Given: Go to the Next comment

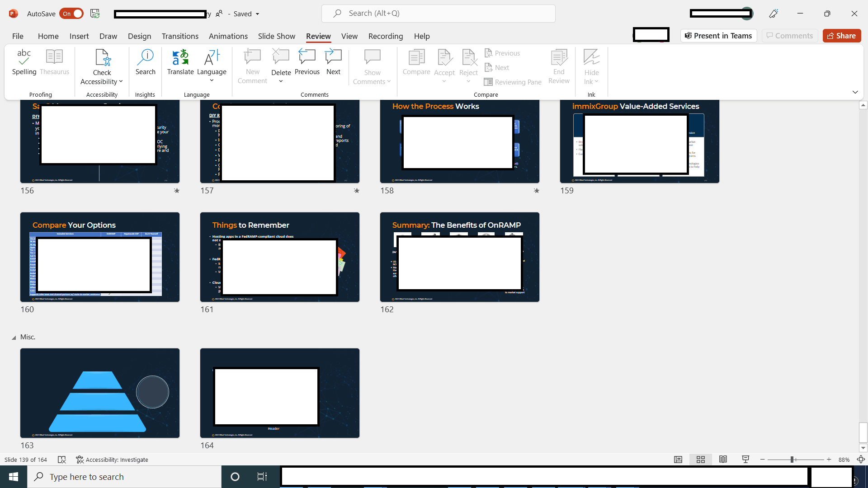Looking at the screenshot, I should pyautogui.click(x=333, y=62).
